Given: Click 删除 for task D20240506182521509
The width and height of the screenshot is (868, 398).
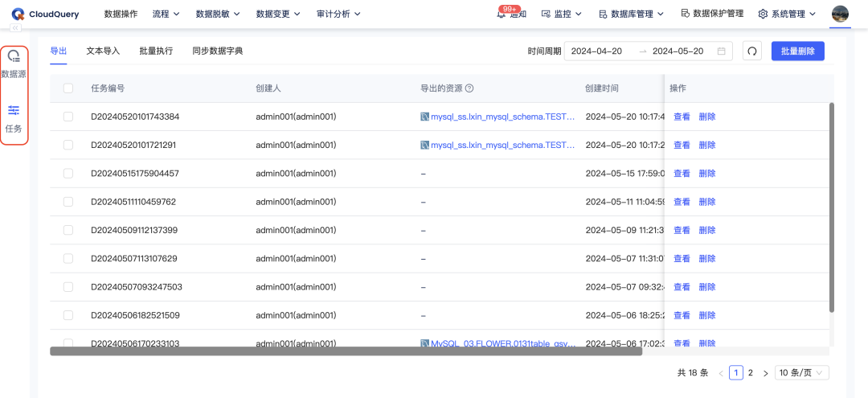Looking at the screenshot, I should tap(707, 315).
